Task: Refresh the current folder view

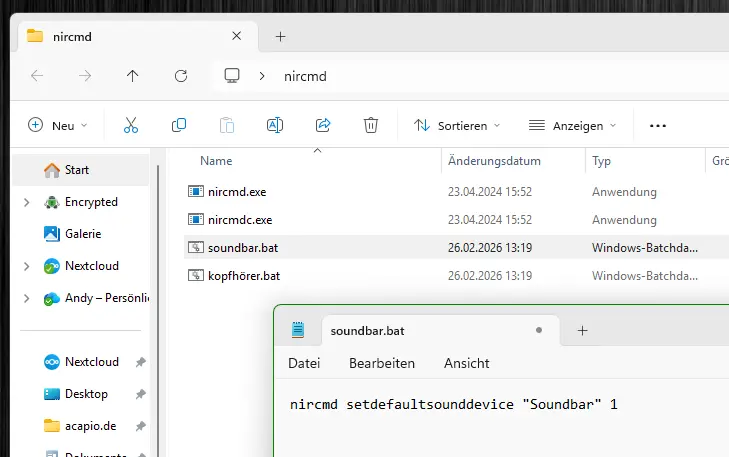Action: [181, 76]
